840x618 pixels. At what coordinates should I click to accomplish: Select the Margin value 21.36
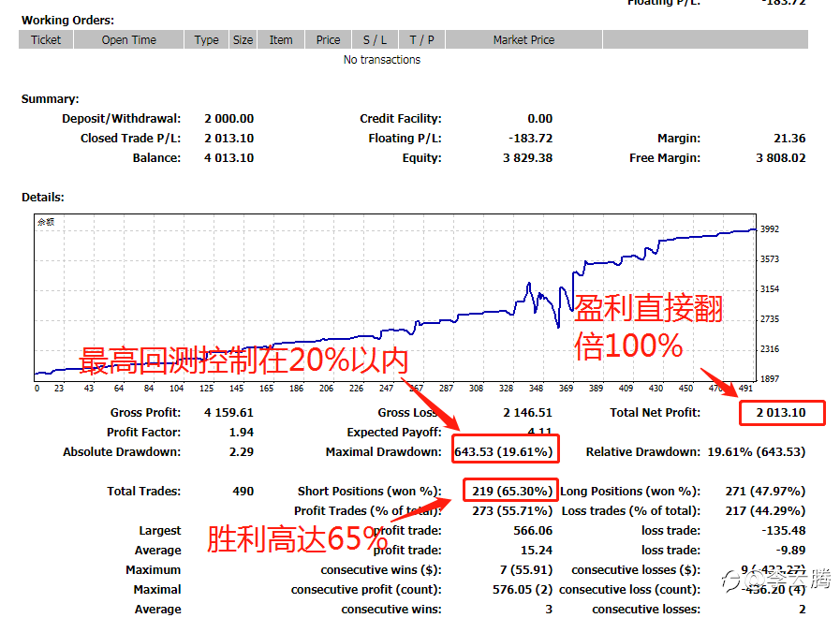coord(789,139)
